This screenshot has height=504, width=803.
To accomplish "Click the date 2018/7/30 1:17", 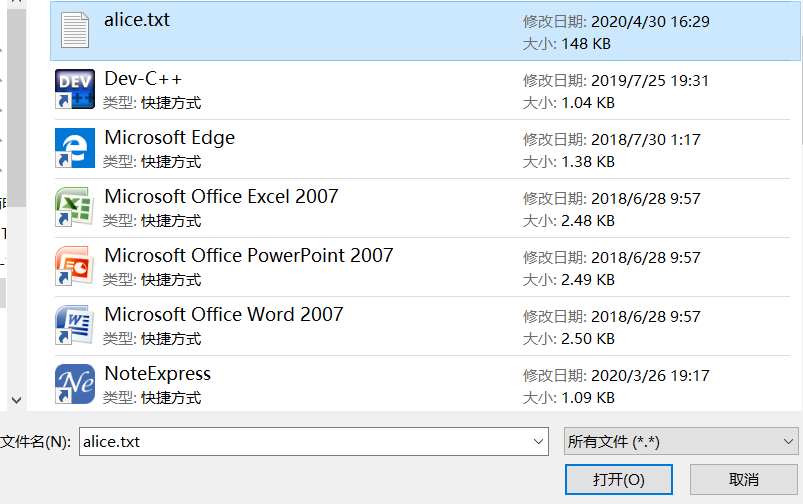I will coord(646,139).
